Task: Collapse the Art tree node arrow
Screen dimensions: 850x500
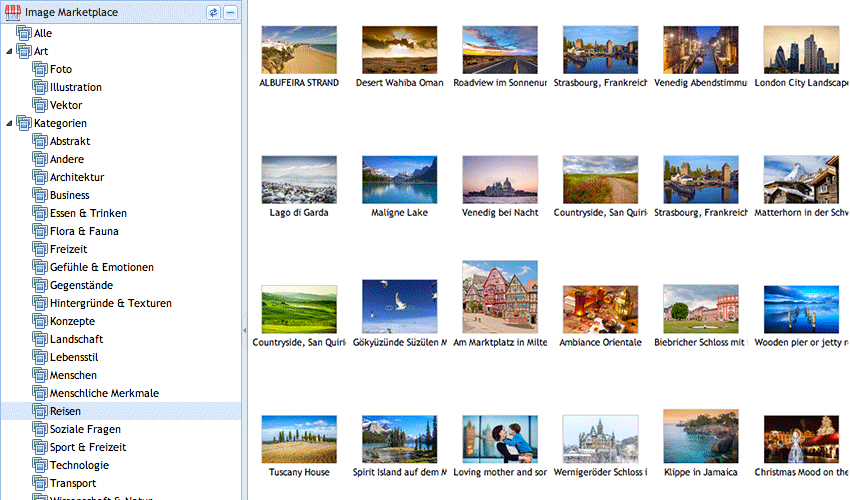Action: (9, 51)
